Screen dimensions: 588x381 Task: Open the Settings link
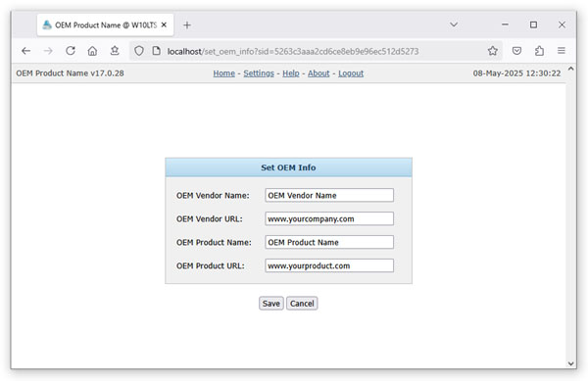point(259,73)
